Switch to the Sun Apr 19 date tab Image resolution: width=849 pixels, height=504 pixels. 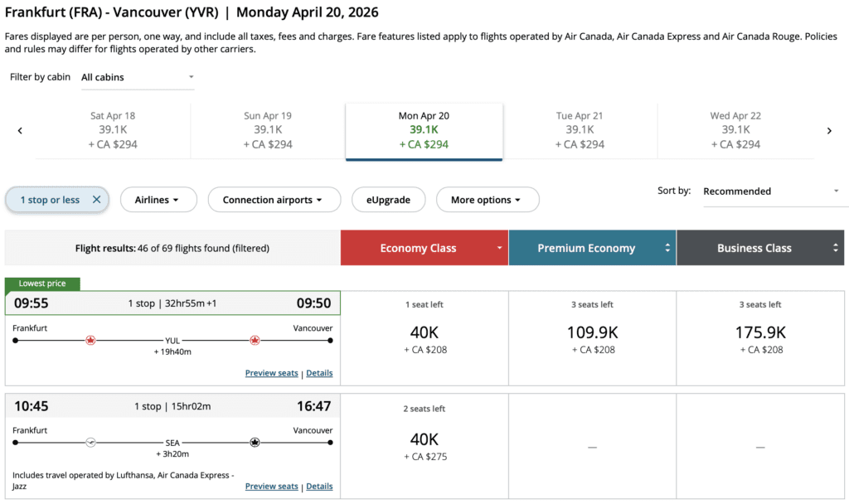coord(268,130)
